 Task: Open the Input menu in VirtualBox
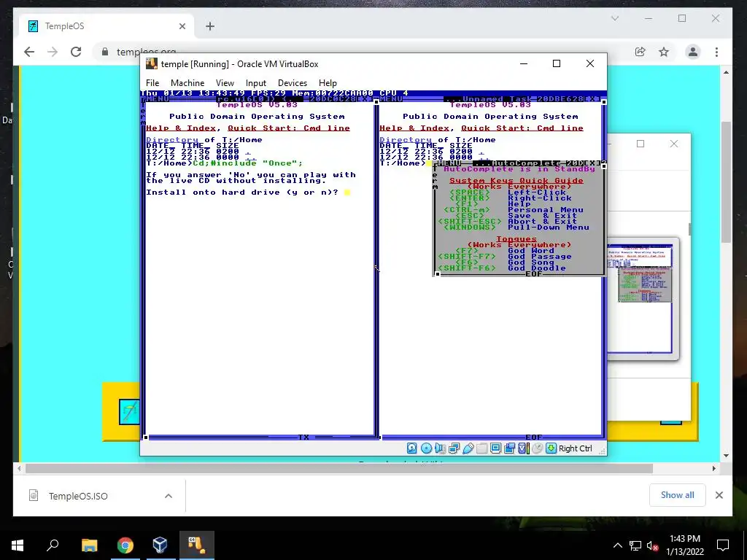[256, 83]
